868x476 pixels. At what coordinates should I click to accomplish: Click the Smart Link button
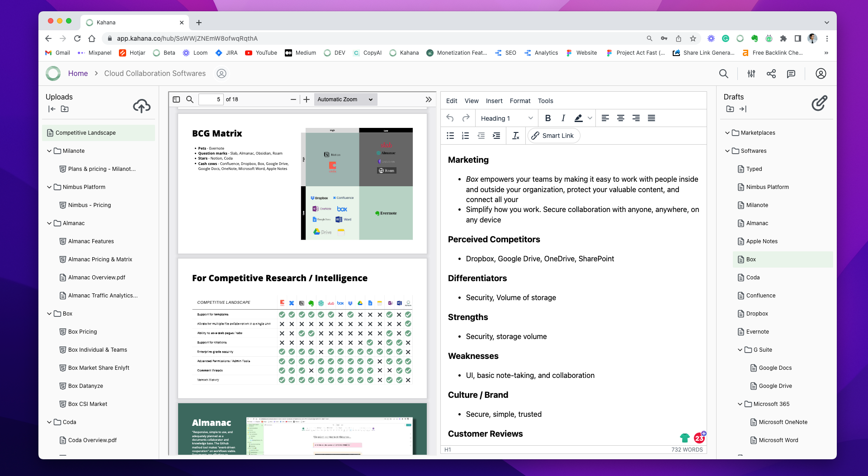tap(553, 136)
